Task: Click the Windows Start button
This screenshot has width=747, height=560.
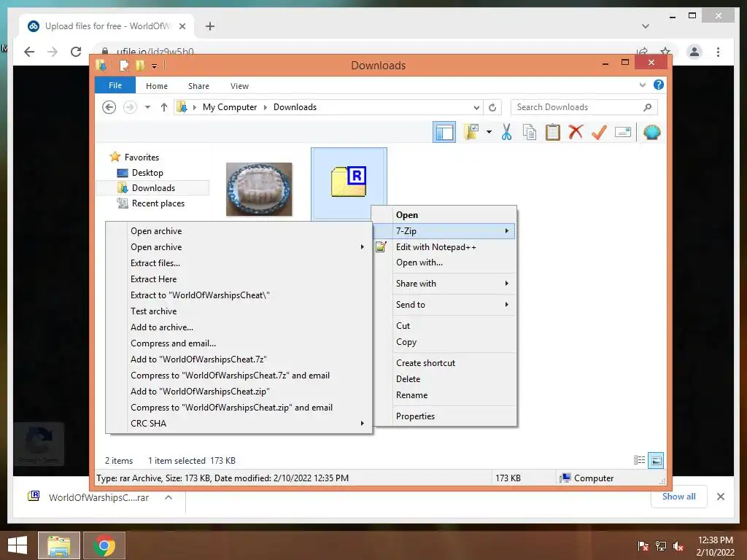Action: (18, 545)
